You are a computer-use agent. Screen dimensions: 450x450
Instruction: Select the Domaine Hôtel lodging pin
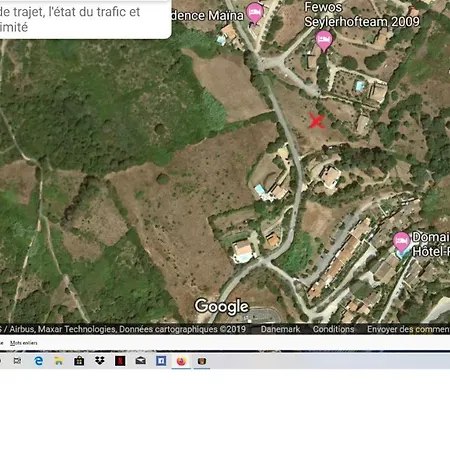[x=401, y=242]
